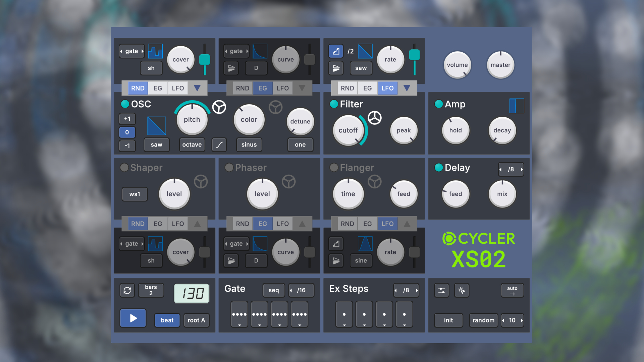Viewport: 644px width, 362px height.
Task: Click the pitch modulation wheel icon
Action: pos(219,107)
